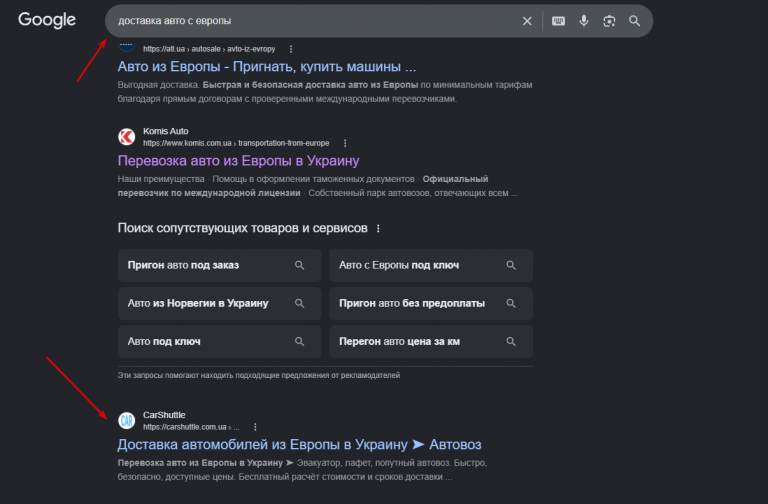
Task: Open 'Доставка автомобилей из Европы в Украину' result
Action: 299,444
